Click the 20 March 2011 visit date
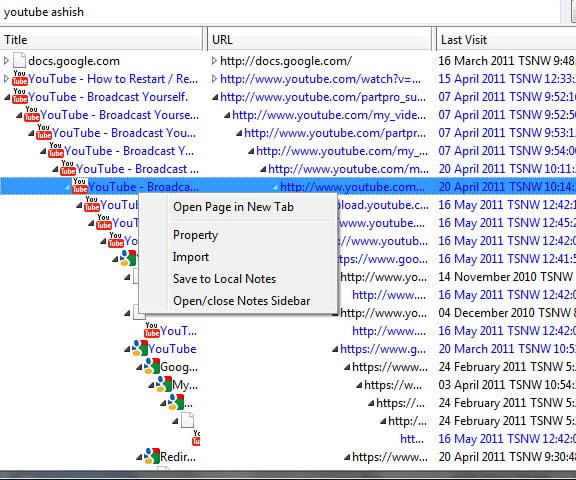 [507, 349]
